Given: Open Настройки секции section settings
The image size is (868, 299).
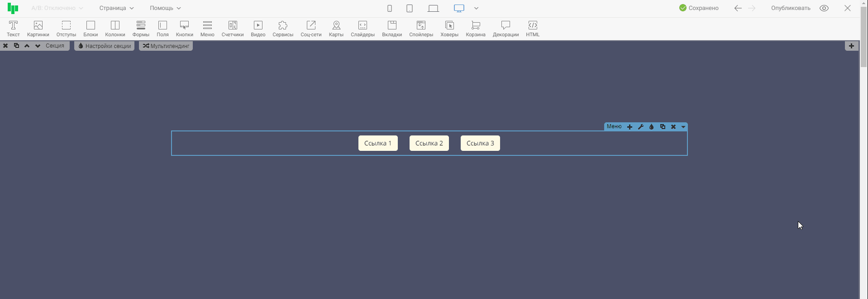Looking at the screenshot, I should (x=105, y=46).
